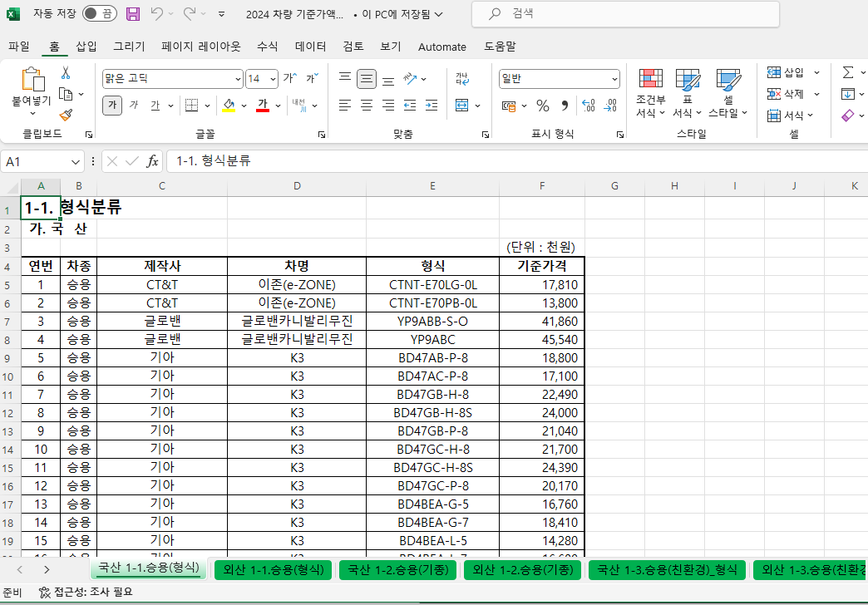This screenshot has width=868, height=605.
Task: Click the text orientation icon
Action: (410, 79)
